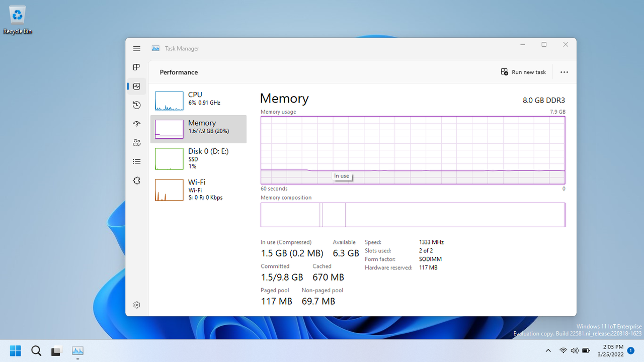The image size is (644, 362).
Task: Click the Memory composition bar
Action: coord(413,215)
